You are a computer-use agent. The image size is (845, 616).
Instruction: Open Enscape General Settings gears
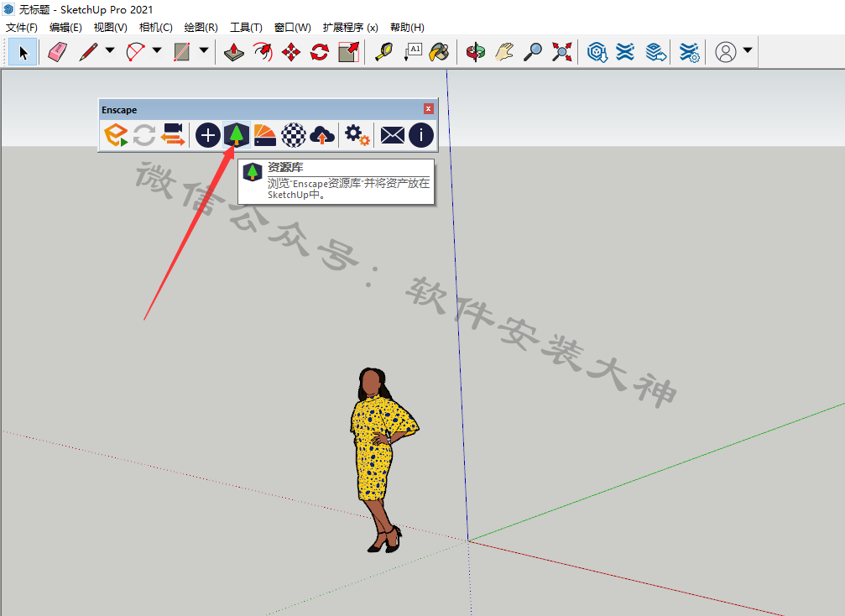click(357, 135)
